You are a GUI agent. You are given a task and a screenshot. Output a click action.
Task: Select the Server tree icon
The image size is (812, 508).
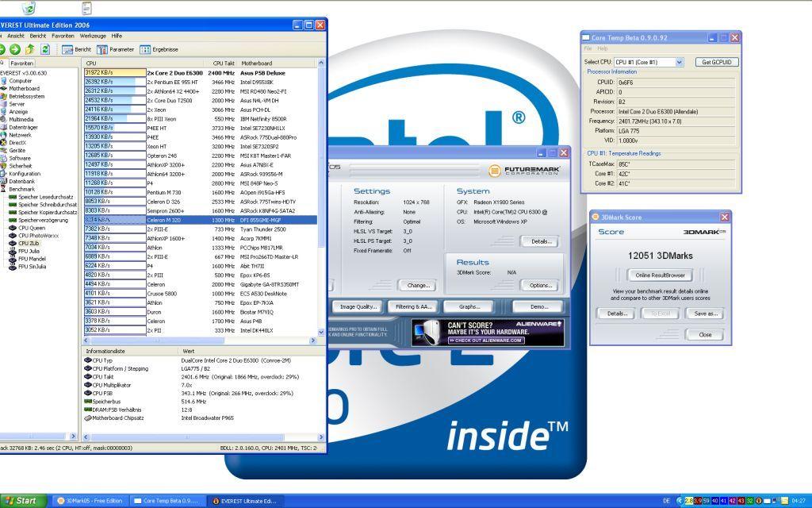pos(4,104)
